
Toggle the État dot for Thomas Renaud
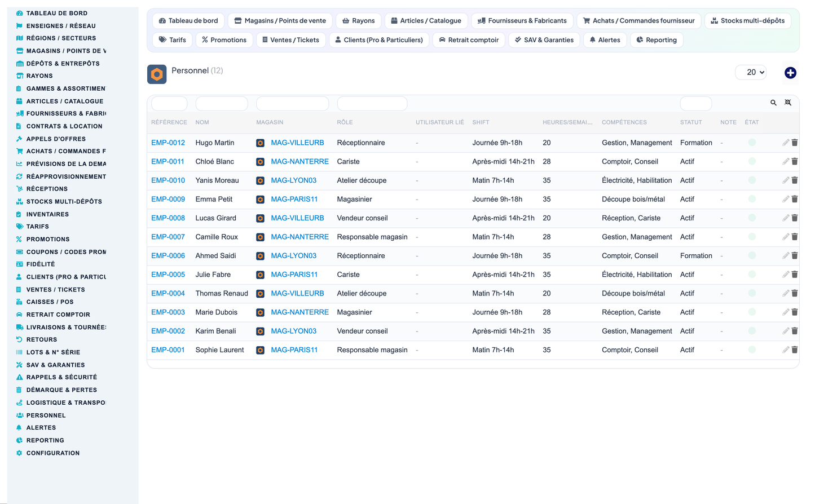[x=752, y=293]
